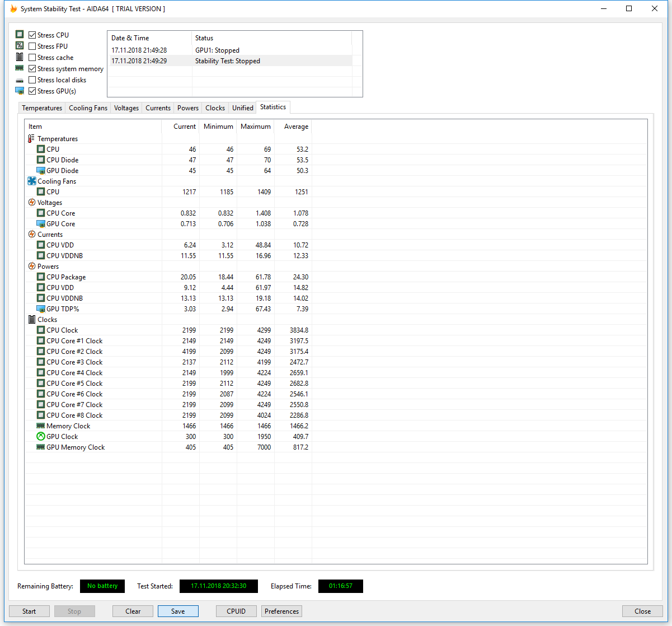Select the CPU VDD power row
This screenshot has width=672, height=626.
[x=168, y=287]
